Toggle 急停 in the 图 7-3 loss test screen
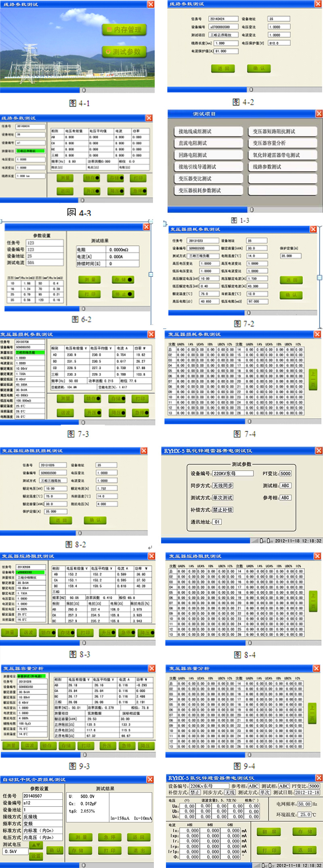The height and width of the screenshot is (868, 323). coord(141,413)
